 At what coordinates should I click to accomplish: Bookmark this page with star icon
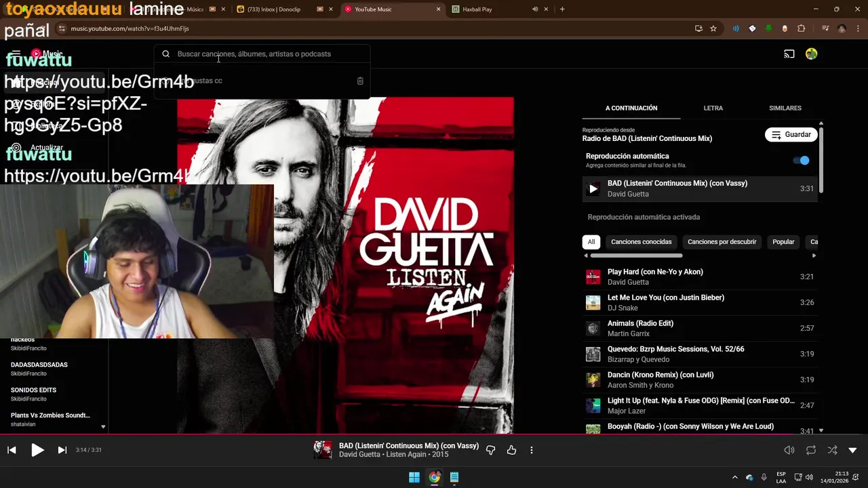click(713, 28)
